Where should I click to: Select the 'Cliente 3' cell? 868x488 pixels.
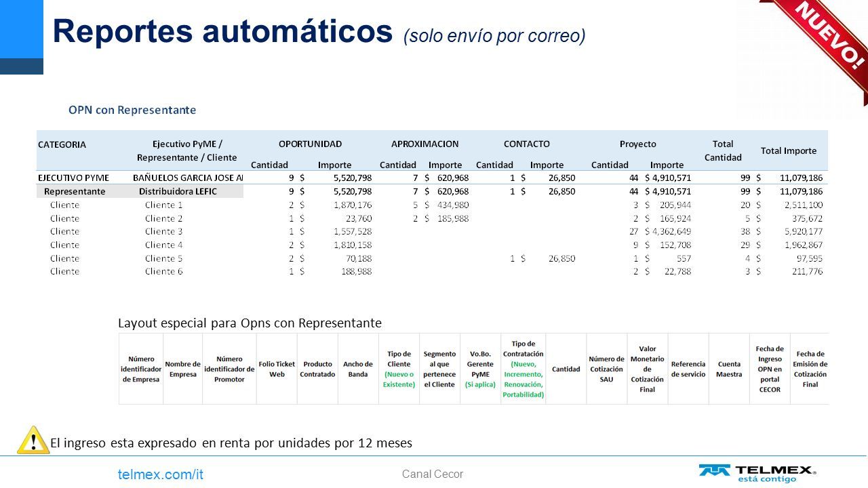[163, 231]
